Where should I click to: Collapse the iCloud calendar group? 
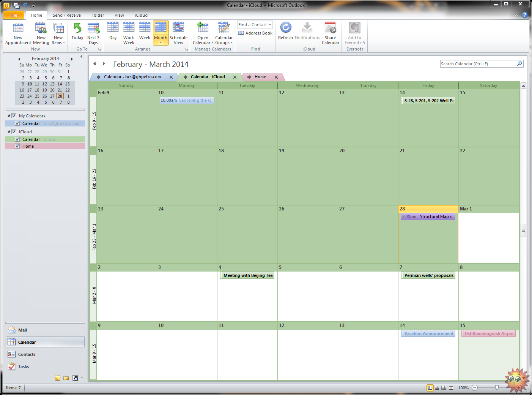9,131
